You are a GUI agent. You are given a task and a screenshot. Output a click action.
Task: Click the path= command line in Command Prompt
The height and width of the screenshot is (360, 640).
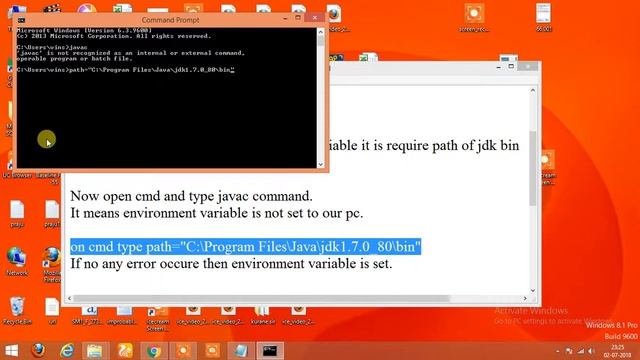coord(125,70)
